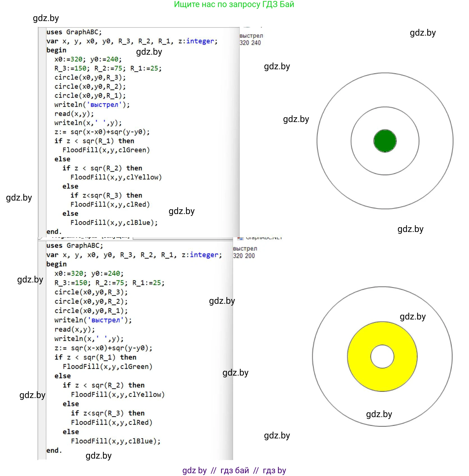Click 'uses GraphABC;' line in second editor
Viewport: 469px width, 476px height.
click(x=75, y=245)
